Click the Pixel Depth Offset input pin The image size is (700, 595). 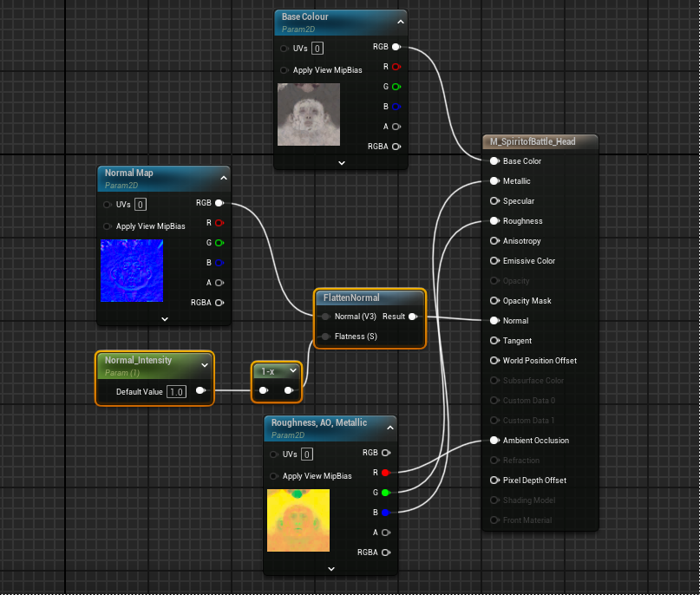[494, 481]
